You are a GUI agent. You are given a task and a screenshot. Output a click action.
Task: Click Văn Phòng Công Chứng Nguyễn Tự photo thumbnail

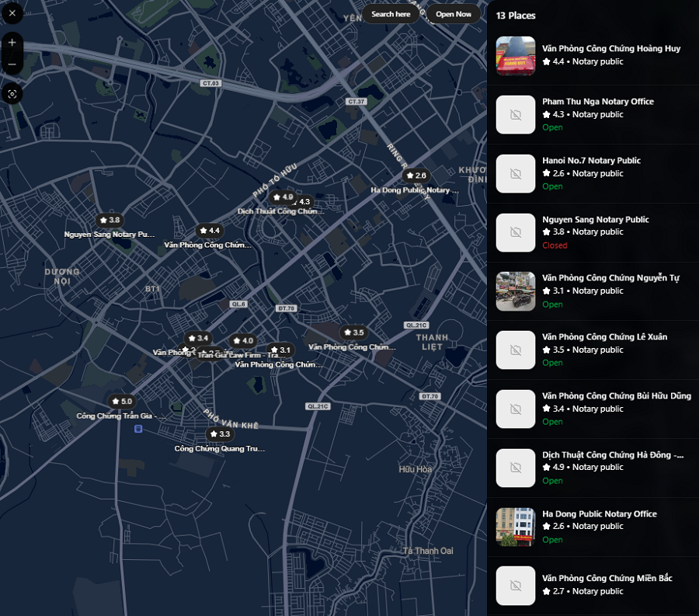click(516, 291)
